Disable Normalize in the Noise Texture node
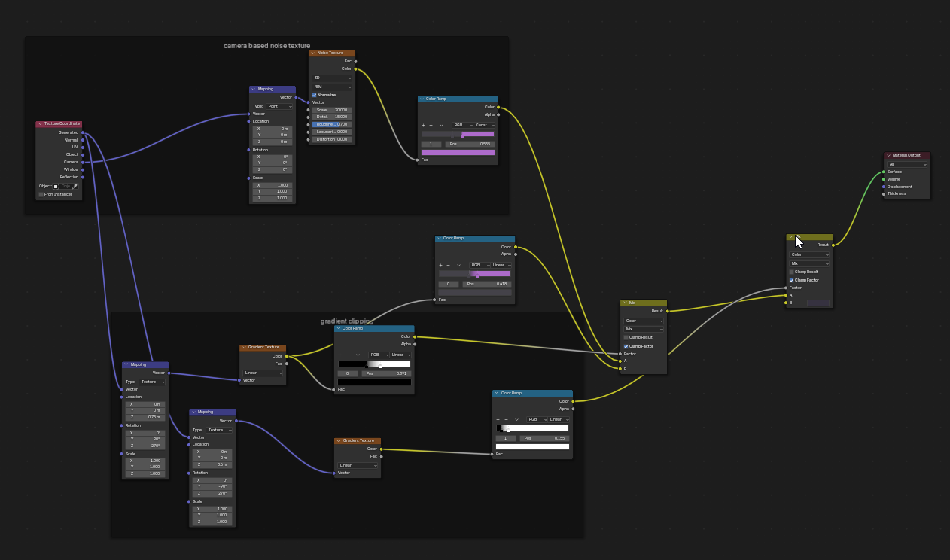Viewport: 950px width, 560px height. 315,95
